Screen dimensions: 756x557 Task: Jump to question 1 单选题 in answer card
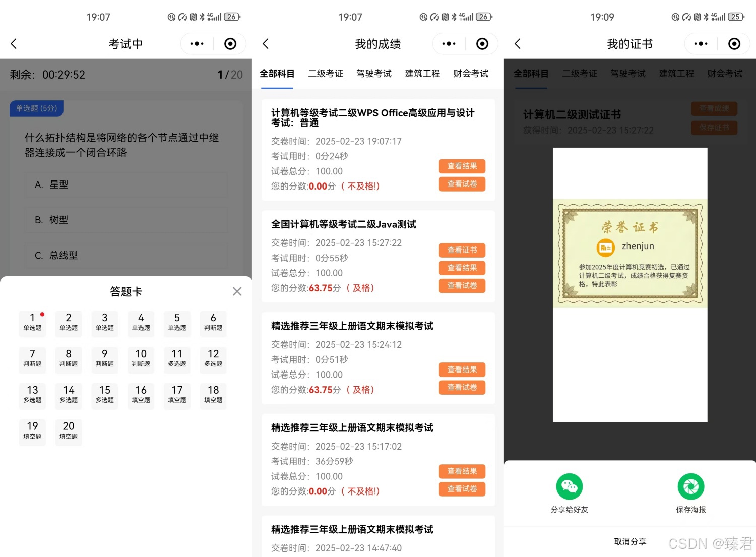(32, 324)
